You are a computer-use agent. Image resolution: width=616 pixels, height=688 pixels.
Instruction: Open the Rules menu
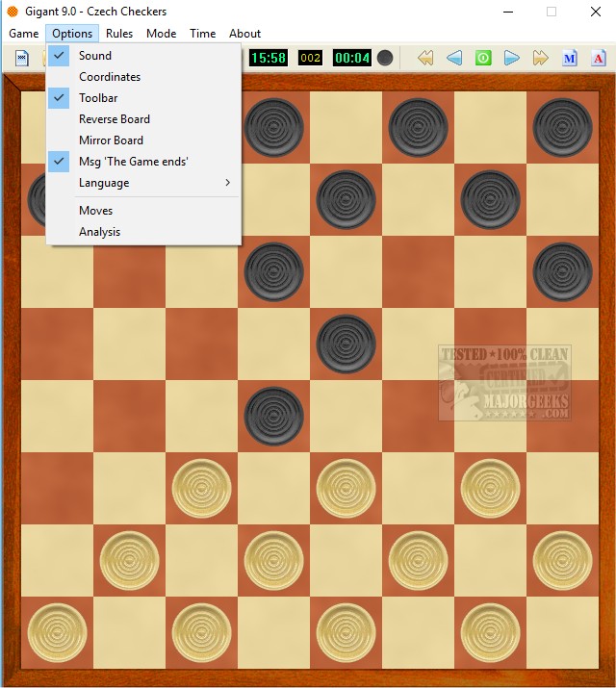(119, 34)
